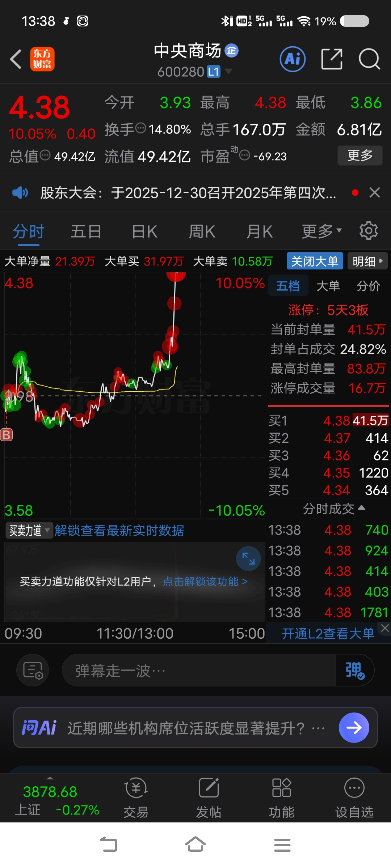Tap 解锁查看最新实时数据 link
The image size is (391, 868).
pos(119,531)
